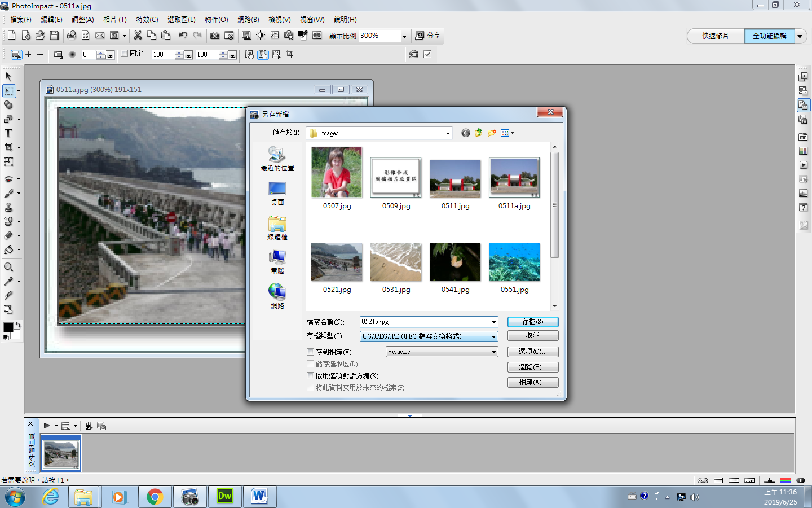Select the Zoom magnifier tool in the toolbox
This screenshot has height=508, width=812.
(8, 267)
